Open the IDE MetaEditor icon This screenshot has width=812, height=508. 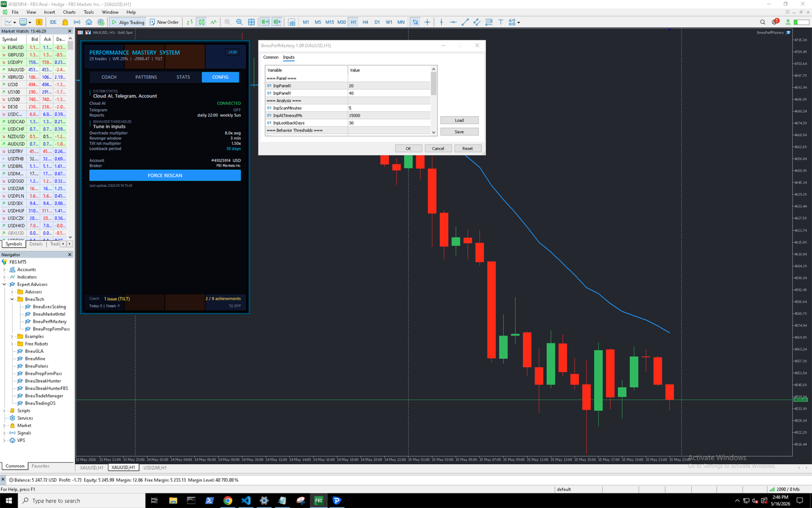click(53, 22)
